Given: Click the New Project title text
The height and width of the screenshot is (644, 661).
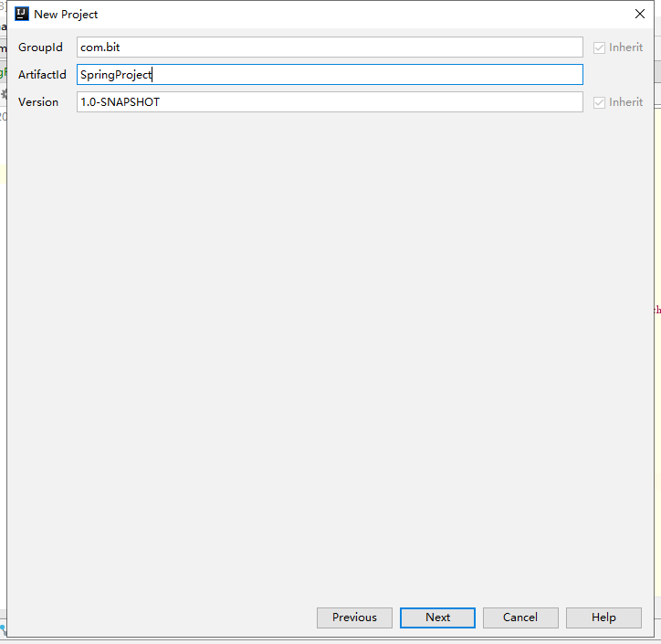Looking at the screenshot, I should point(66,15).
